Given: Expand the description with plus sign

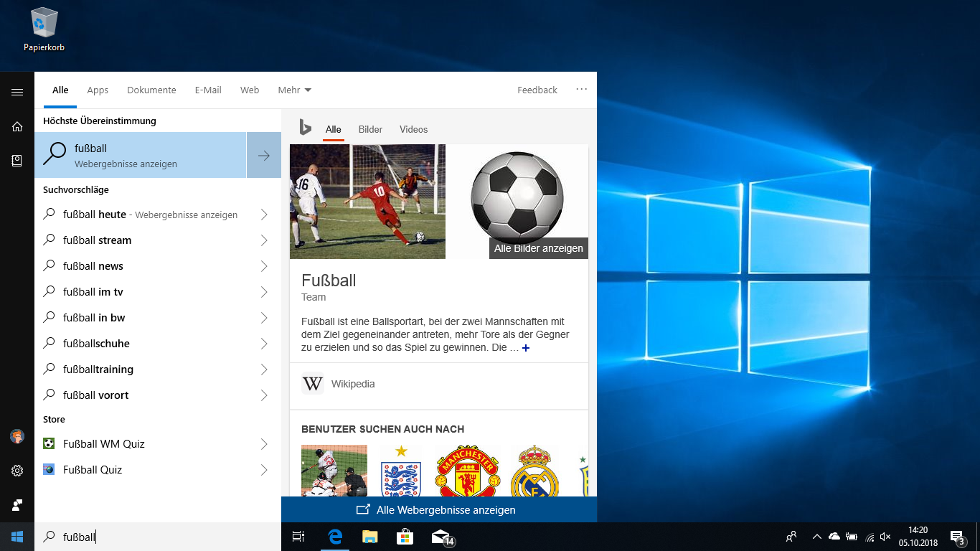Looking at the screenshot, I should [526, 348].
